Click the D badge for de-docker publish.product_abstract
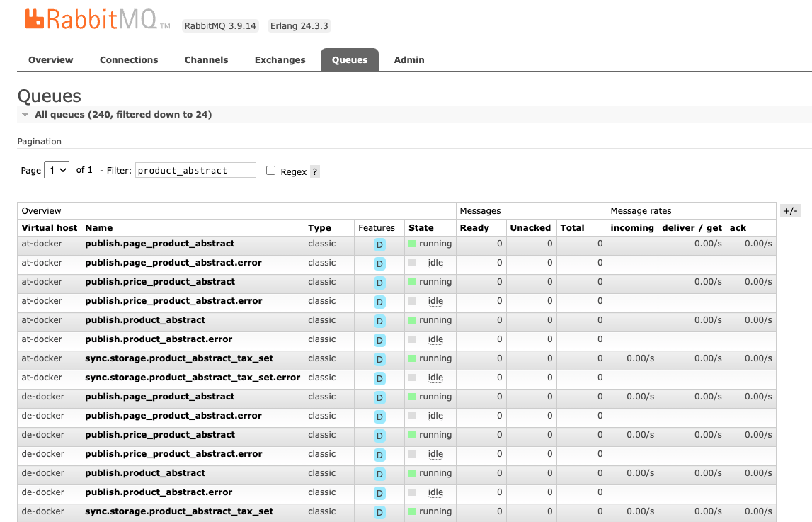 click(x=379, y=475)
